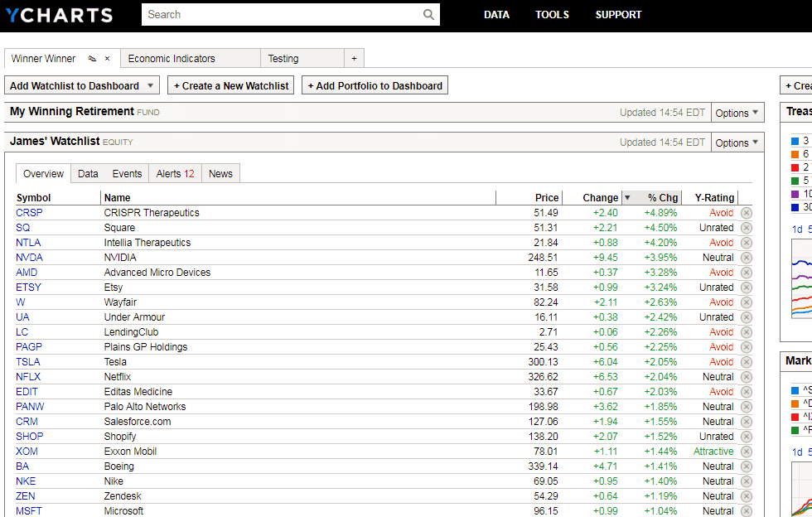Open the MSFT ticker link
This screenshot has width=812, height=517.
pos(28,510)
